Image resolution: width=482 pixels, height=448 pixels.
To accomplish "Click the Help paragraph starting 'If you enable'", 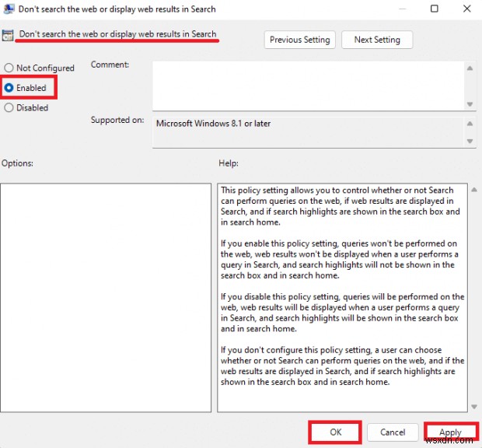I will tap(340, 259).
